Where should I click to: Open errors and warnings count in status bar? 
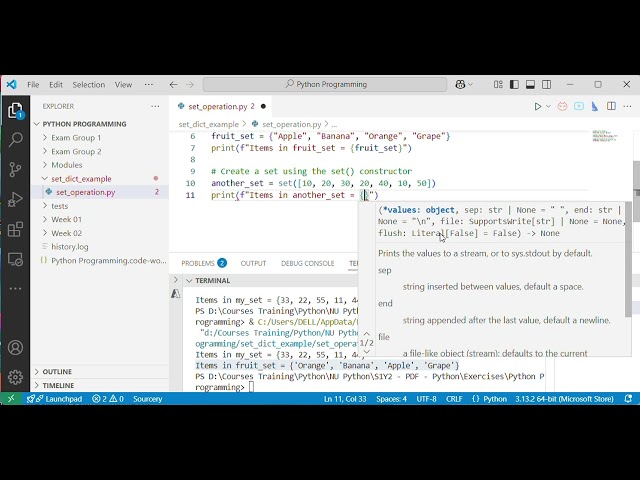(x=108, y=399)
